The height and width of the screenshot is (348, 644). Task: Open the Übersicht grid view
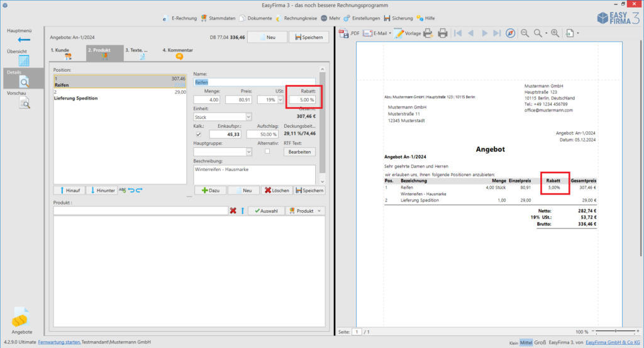pos(24,60)
